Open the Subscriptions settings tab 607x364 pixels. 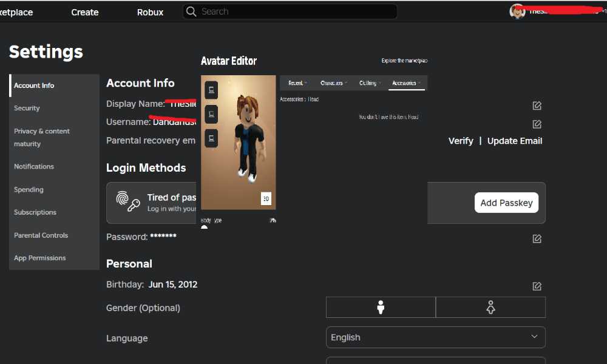54,212
